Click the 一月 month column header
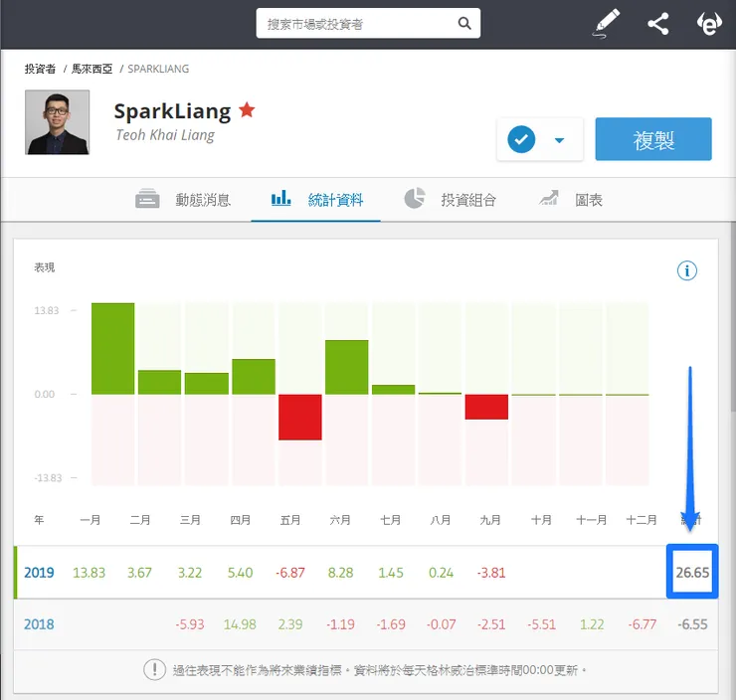 (91, 520)
